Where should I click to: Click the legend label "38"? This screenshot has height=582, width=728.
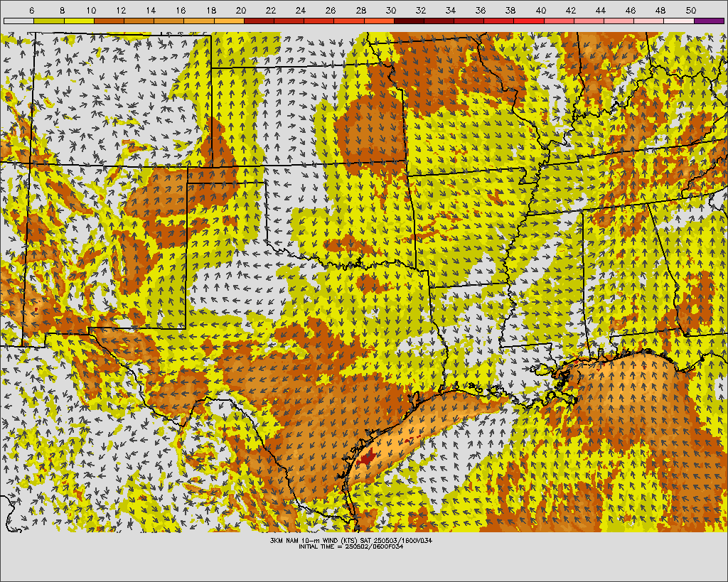(510, 10)
